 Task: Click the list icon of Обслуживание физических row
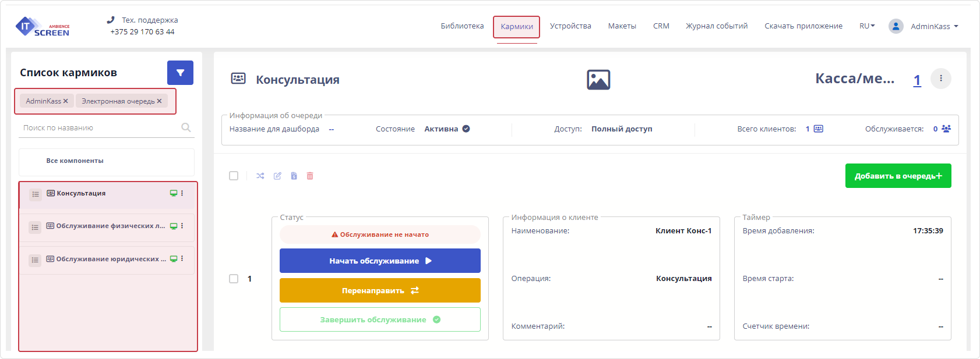pos(35,228)
